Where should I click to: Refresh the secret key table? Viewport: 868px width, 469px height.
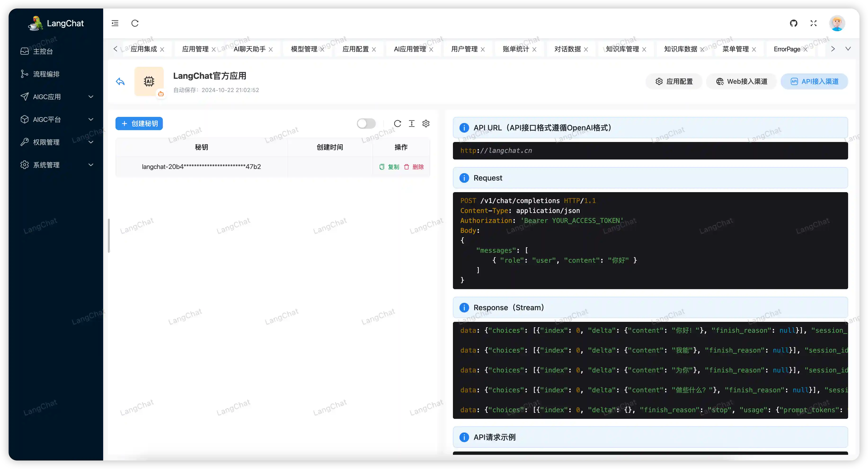[x=398, y=124]
